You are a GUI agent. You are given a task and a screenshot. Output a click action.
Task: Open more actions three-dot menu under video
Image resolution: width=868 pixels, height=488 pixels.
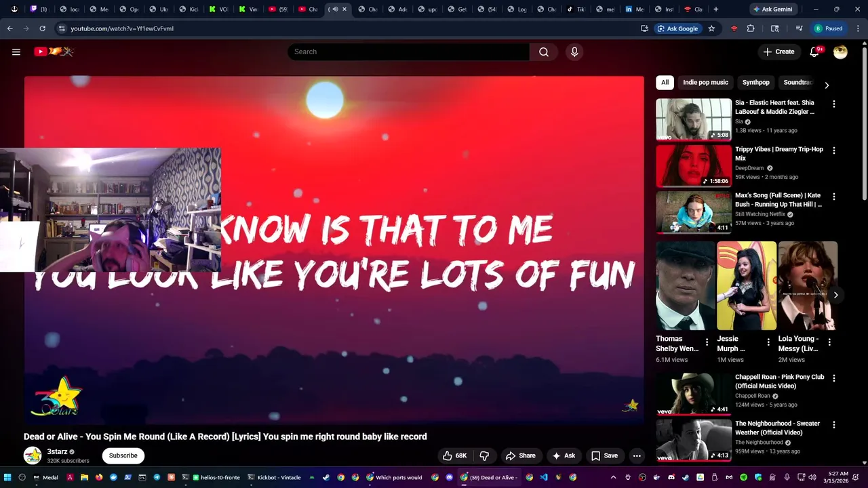coord(637,455)
